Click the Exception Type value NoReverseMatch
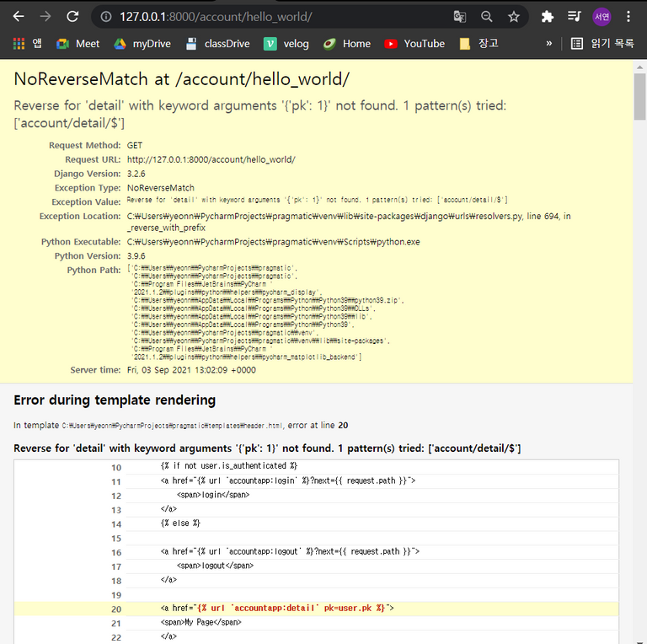The image size is (647, 644). click(161, 188)
